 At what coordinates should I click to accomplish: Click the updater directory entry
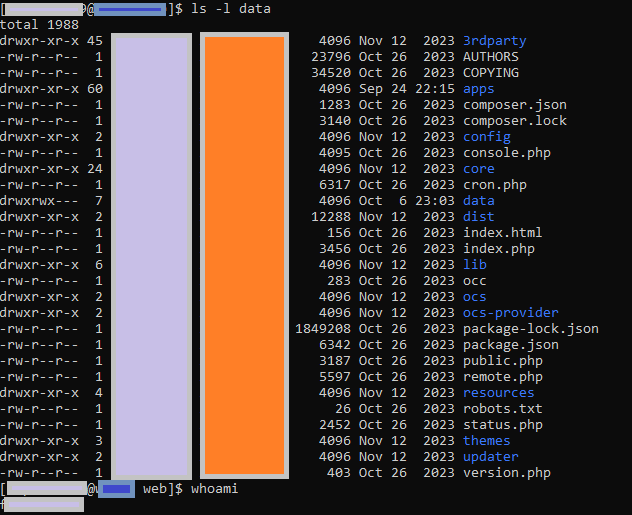490,457
